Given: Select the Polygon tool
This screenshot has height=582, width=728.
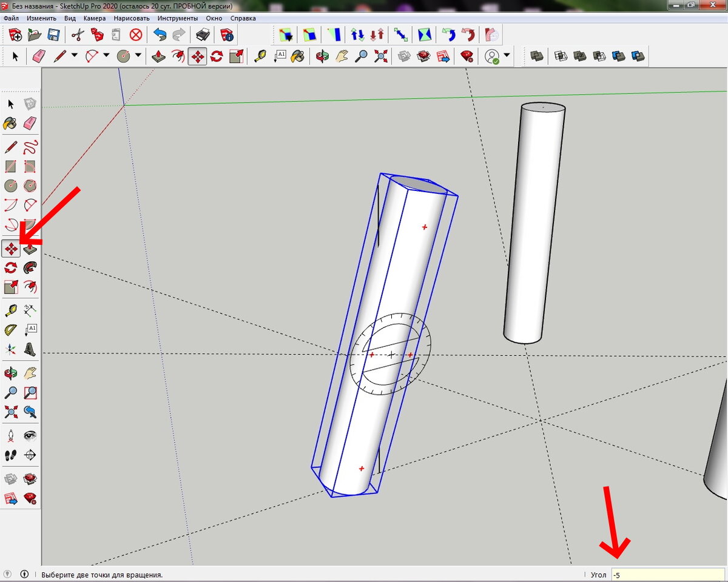Looking at the screenshot, I should coord(30,186).
